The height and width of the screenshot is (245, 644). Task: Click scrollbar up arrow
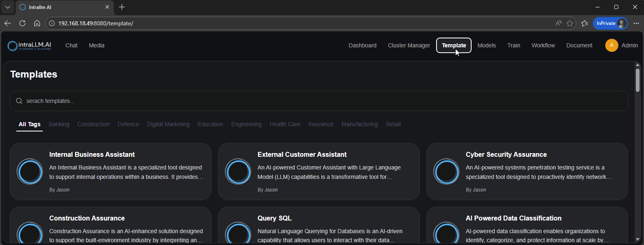(x=637, y=65)
